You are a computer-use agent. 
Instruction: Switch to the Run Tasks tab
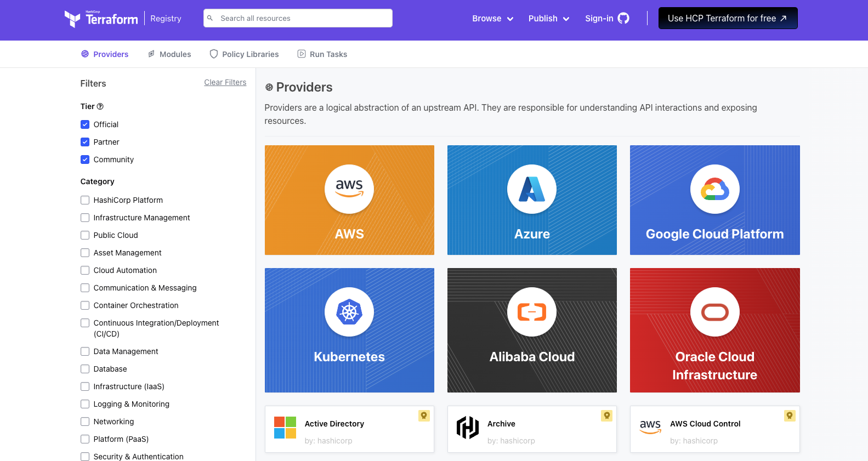point(322,54)
